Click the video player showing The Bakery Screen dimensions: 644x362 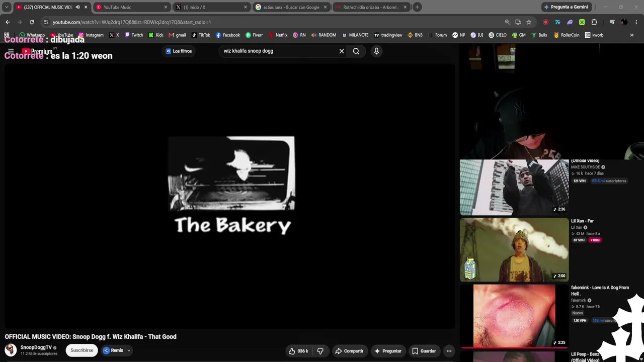click(230, 196)
